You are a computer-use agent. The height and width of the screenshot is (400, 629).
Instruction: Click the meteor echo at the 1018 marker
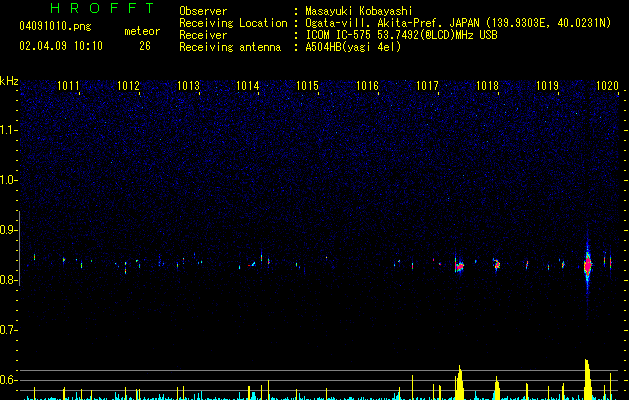(497, 264)
